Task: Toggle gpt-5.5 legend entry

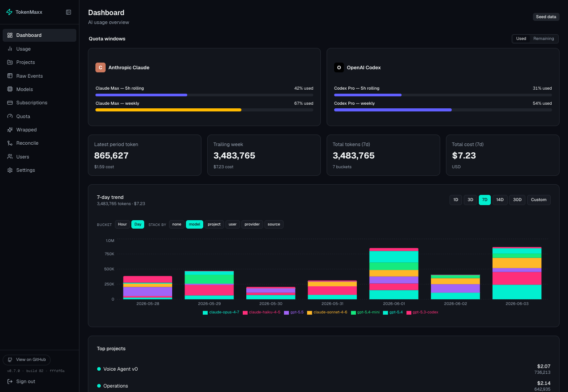Action: 294,313
